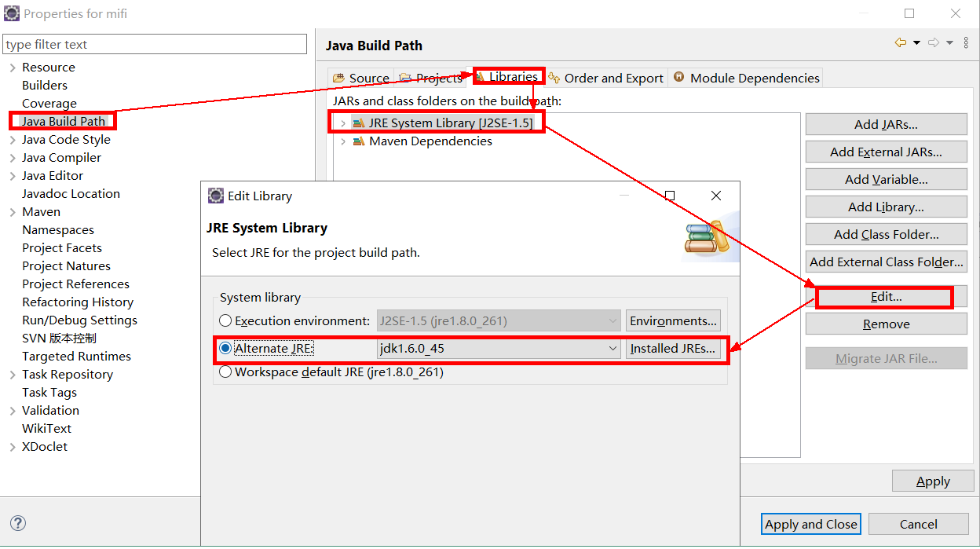The height and width of the screenshot is (549, 980).
Task: Click the Add Variable button
Action: (x=886, y=179)
